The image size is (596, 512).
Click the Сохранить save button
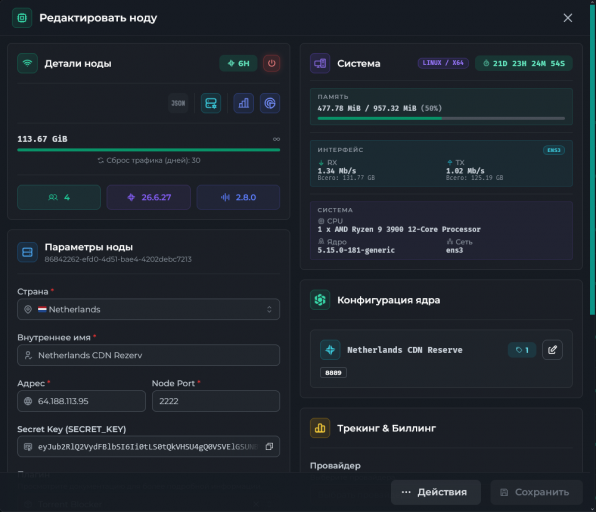536,492
